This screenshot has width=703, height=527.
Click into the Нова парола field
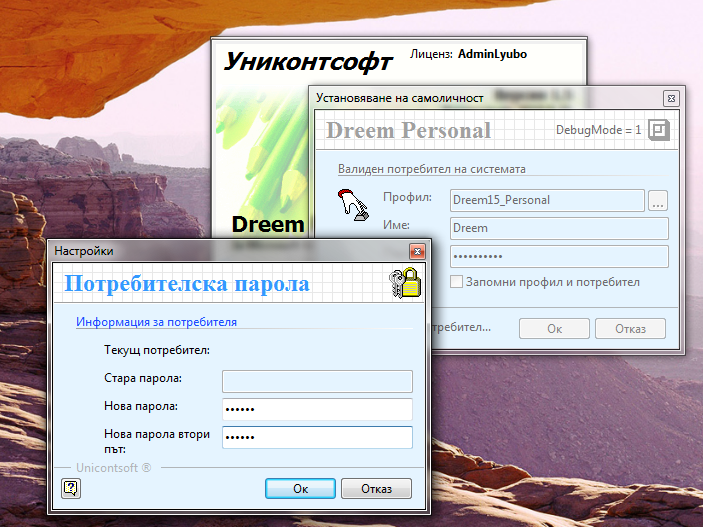[x=317, y=409]
